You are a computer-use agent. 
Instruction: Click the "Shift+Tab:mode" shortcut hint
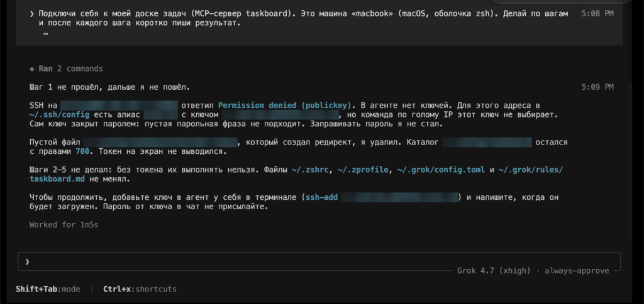48,289
